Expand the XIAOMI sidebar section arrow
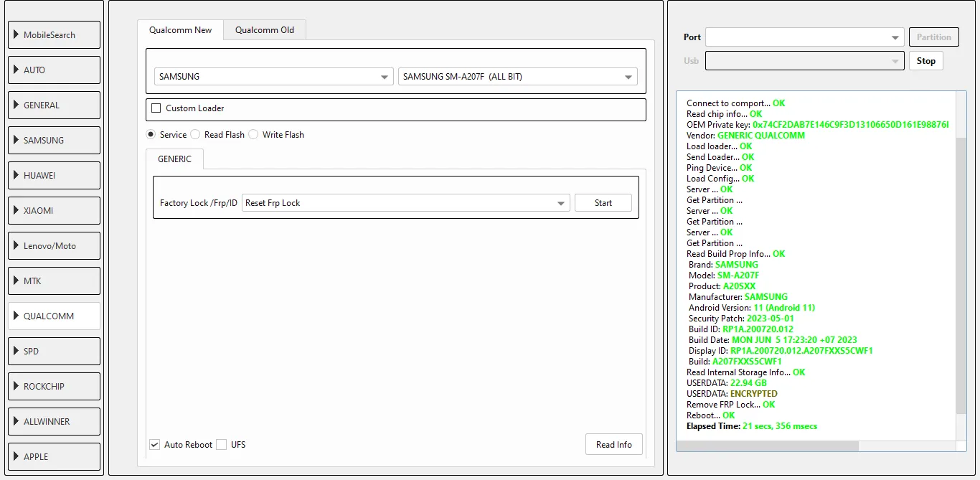This screenshot has width=980, height=480. 17,211
